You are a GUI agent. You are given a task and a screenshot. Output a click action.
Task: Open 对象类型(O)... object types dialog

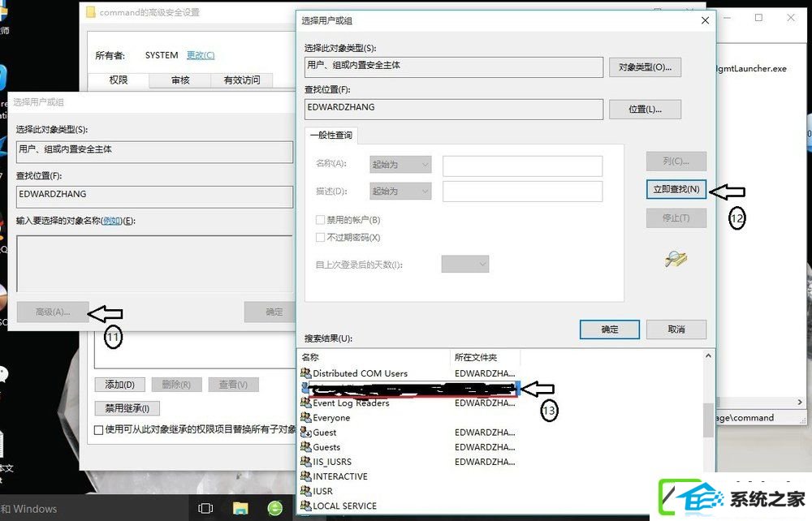pos(645,67)
